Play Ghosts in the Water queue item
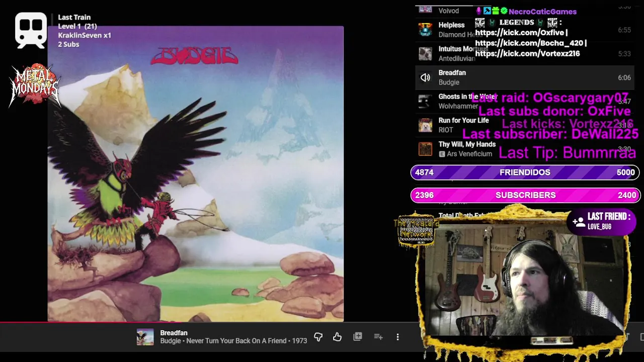The height and width of the screenshot is (362, 644). click(x=524, y=101)
